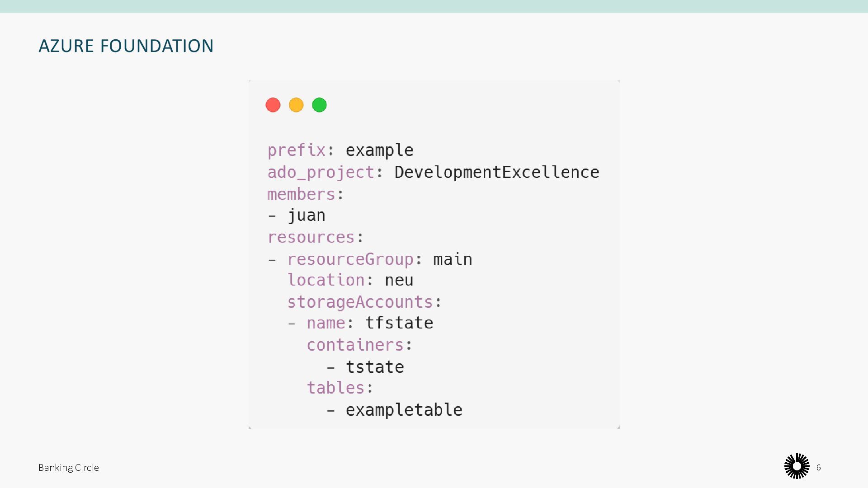
Task: Select the AZURE FOUNDATION slide title
Action: tap(126, 46)
